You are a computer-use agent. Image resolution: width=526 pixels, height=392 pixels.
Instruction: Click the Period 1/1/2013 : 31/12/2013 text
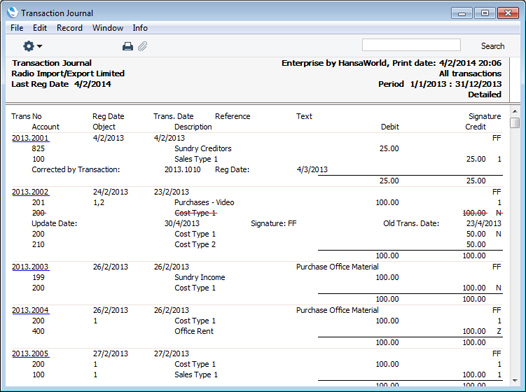coord(440,84)
